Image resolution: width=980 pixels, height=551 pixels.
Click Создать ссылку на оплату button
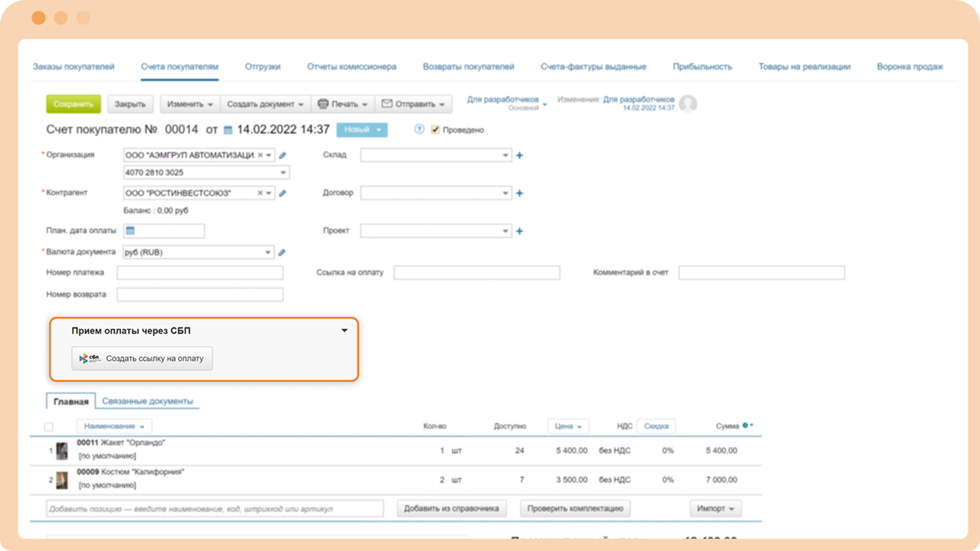(142, 358)
